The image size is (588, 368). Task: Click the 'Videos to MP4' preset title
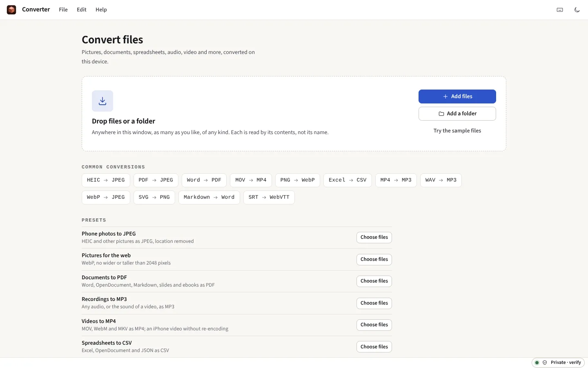coord(99,321)
